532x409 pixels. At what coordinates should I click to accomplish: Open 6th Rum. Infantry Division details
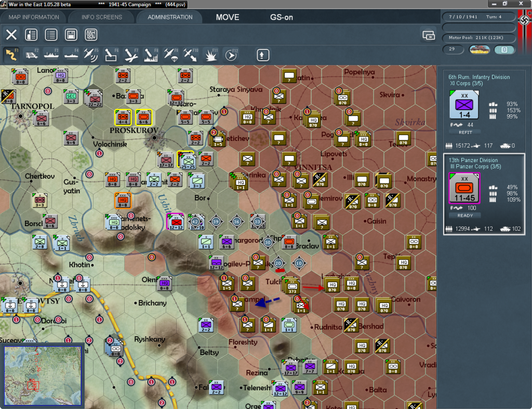(x=478, y=77)
